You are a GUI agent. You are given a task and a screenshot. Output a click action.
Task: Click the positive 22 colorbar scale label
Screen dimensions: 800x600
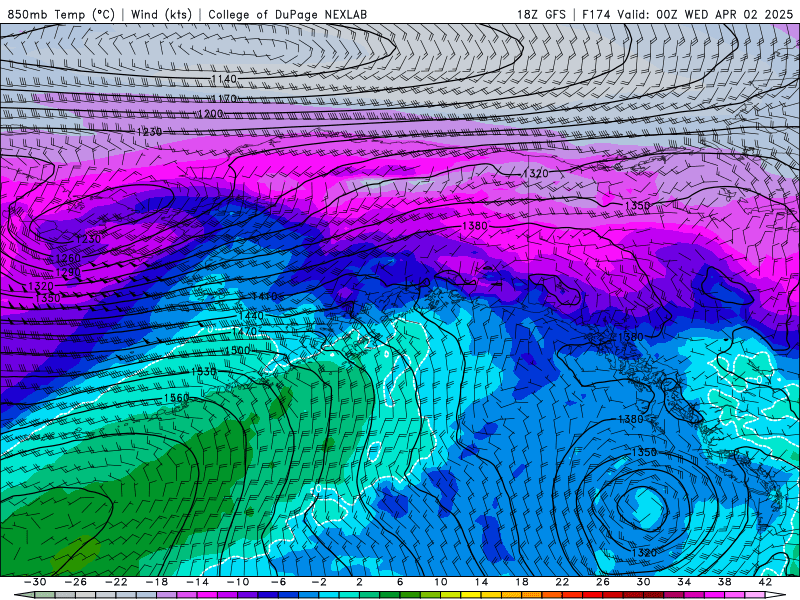coord(562,582)
